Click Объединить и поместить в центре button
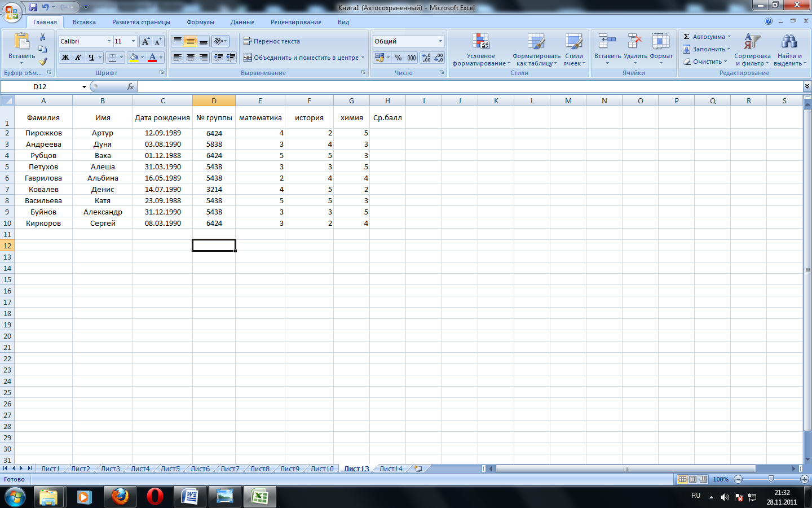 click(x=304, y=58)
